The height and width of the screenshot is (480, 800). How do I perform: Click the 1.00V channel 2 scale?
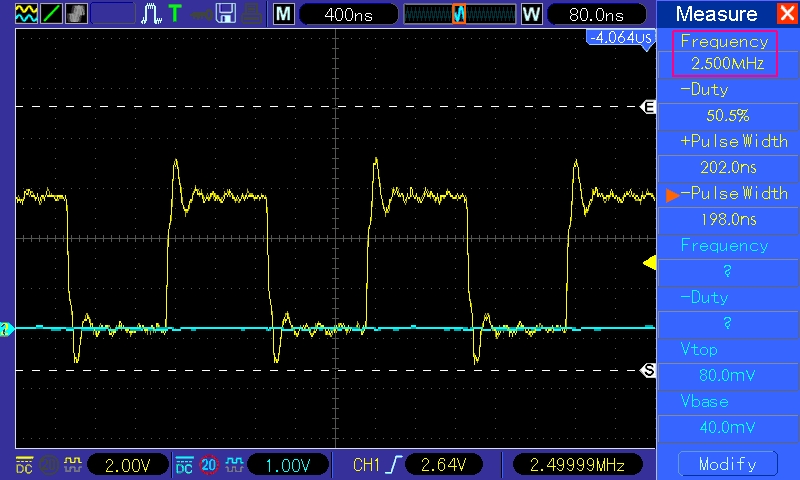(288, 465)
